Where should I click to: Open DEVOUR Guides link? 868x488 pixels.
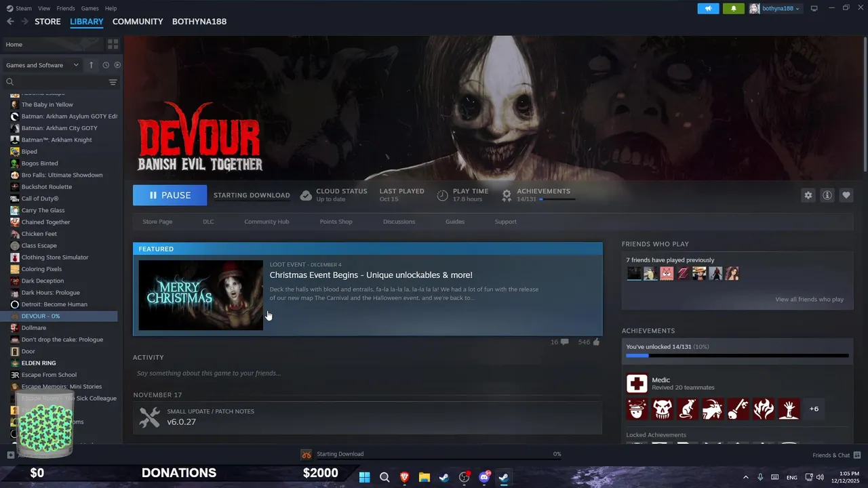coord(455,222)
